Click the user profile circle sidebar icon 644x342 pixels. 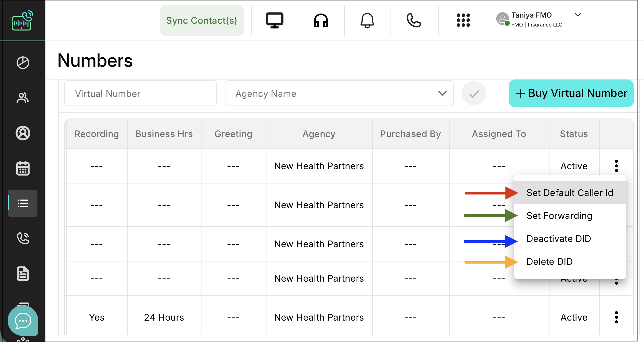tap(23, 133)
